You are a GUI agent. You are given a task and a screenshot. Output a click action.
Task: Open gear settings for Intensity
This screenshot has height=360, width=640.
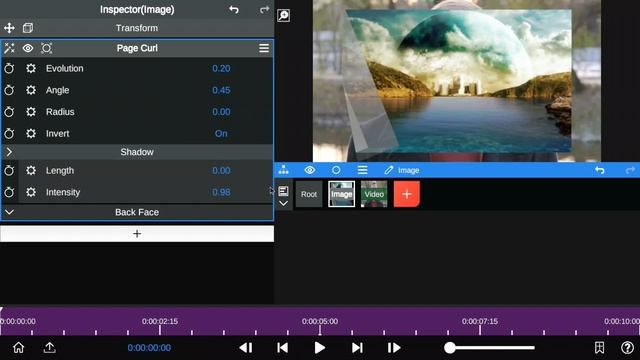coord(31,192)
